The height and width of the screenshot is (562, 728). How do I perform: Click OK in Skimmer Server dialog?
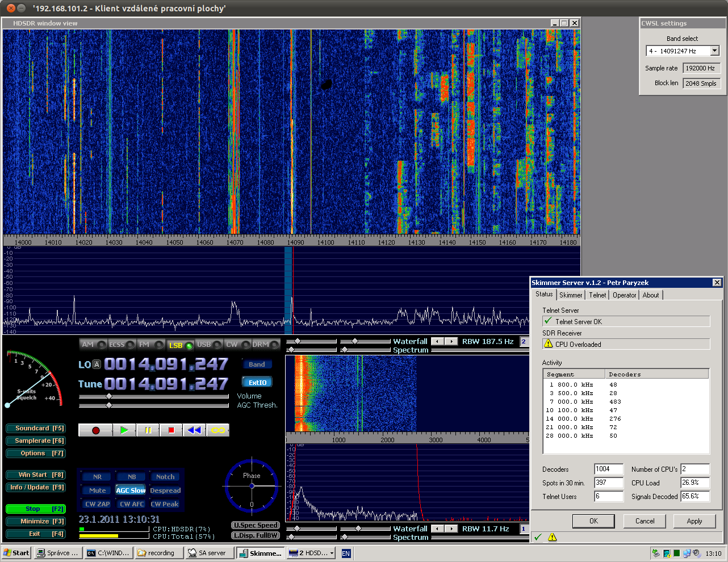click(x=593, y=521)
